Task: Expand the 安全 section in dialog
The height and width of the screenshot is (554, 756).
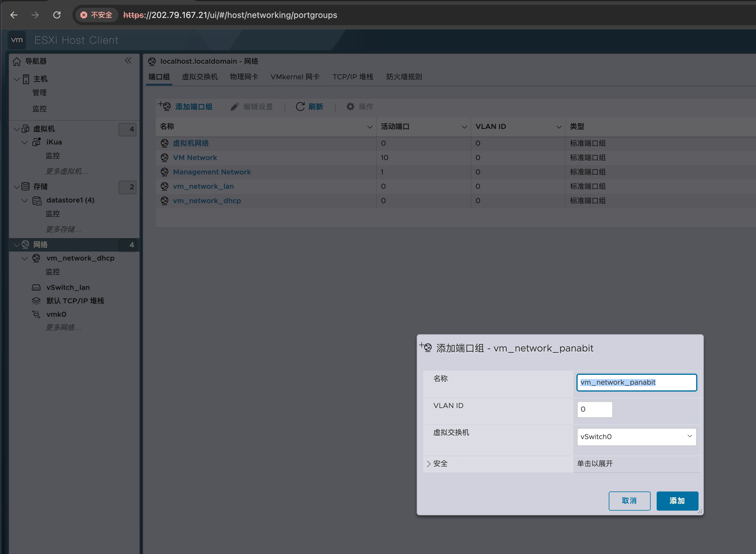Action: tap(429, 464)
